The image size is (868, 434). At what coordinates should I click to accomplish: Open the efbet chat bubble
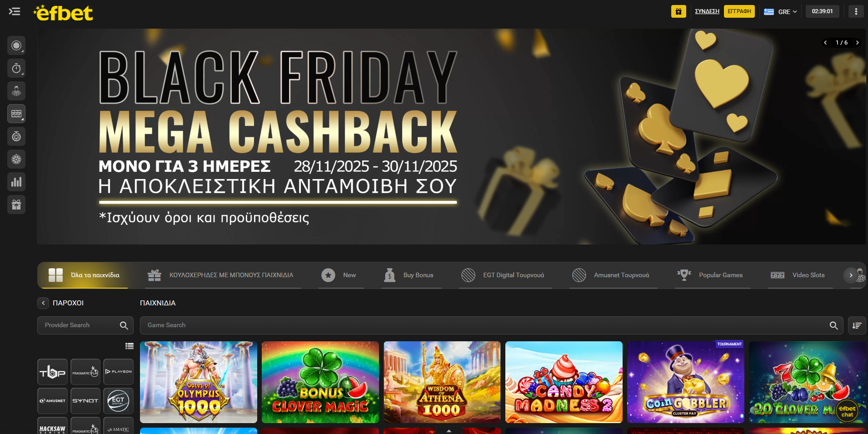(848, 411)
